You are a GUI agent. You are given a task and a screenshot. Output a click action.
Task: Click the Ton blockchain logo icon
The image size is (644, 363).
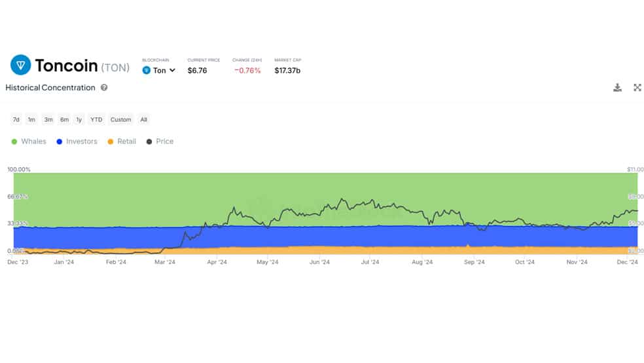click(x=146, y=70)
